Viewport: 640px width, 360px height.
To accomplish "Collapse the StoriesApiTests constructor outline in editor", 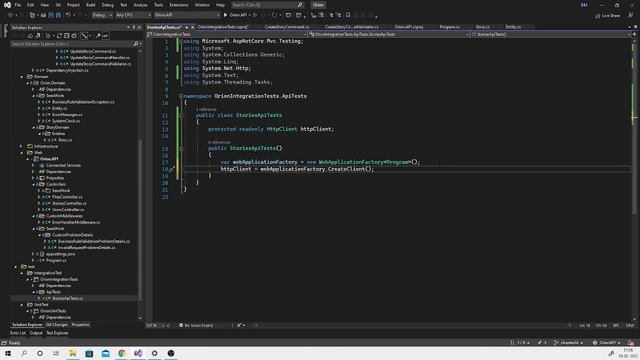I will (x=181, y=149).
